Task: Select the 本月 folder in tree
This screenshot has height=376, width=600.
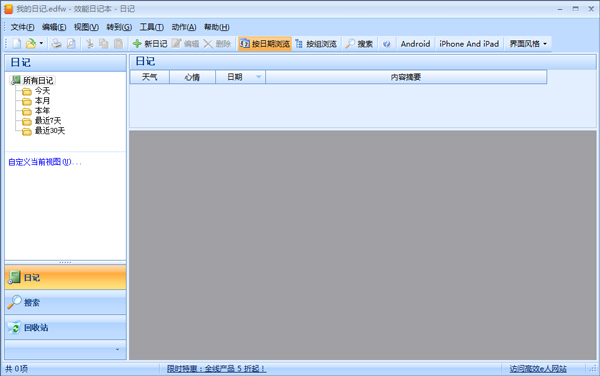Action: 42,101
